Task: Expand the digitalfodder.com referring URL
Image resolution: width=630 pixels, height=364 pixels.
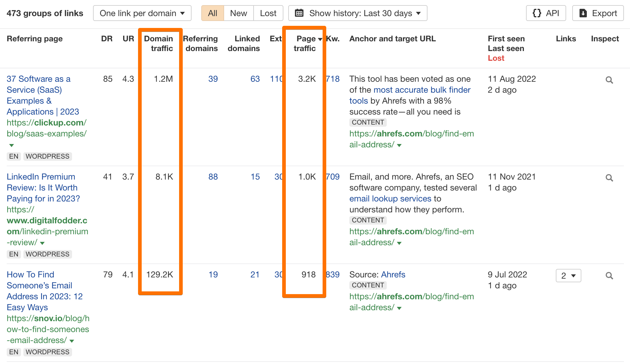Action: tap(43, 243)
